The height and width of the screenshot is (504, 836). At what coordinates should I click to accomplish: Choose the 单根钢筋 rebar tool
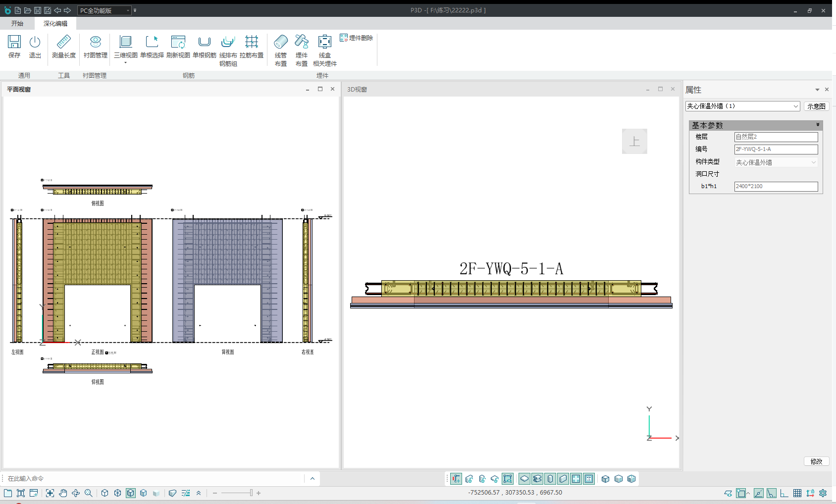[x=204, y=47]
